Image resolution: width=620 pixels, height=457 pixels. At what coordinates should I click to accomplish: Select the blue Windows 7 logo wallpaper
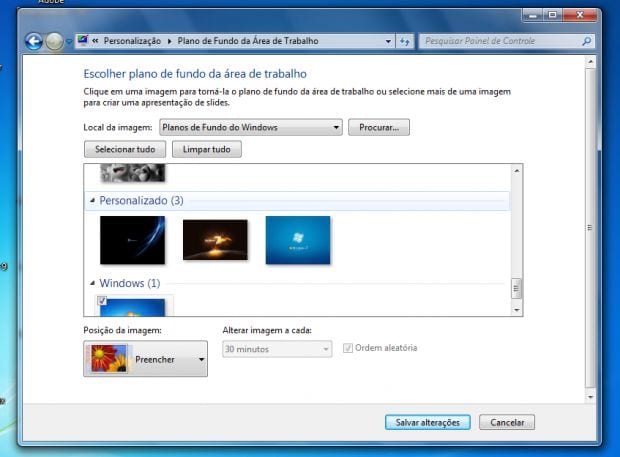[x=298, y=240]
